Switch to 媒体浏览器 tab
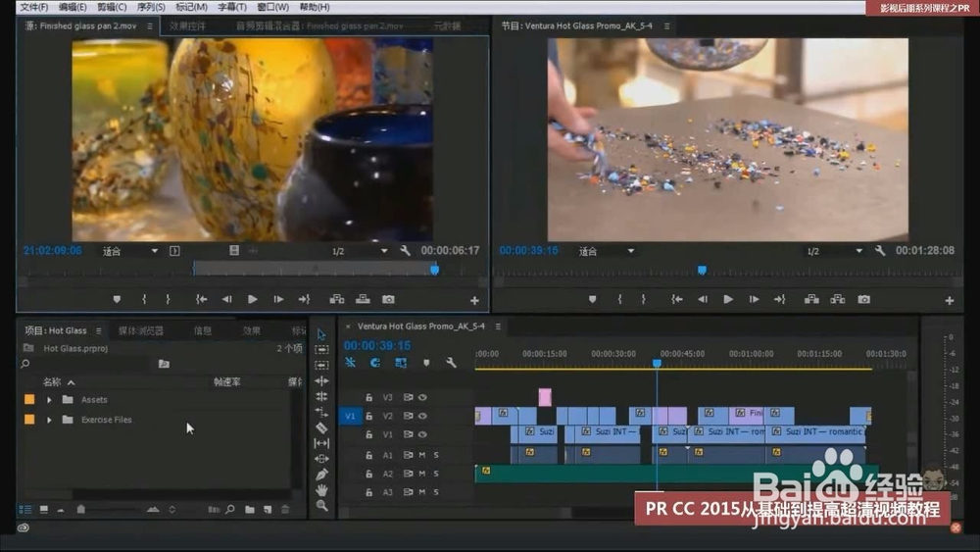The width and height of the screenshot is (980, 552). (x=141, y=330)
